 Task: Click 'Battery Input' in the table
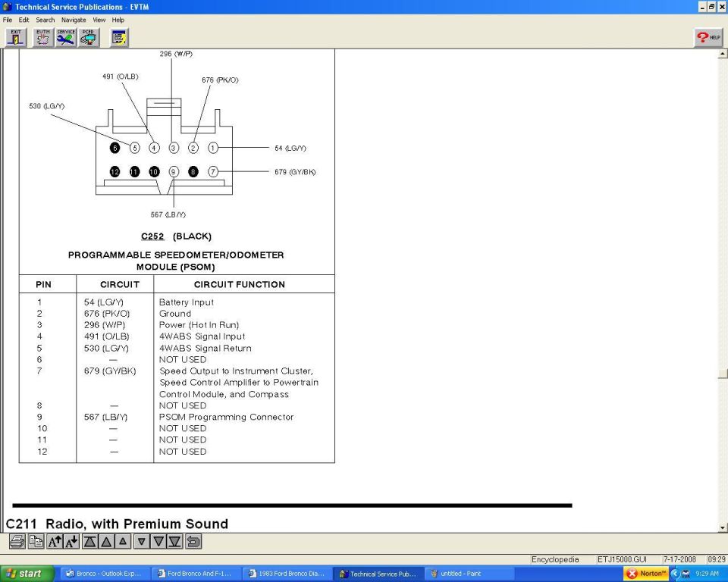tap(187, 302)
